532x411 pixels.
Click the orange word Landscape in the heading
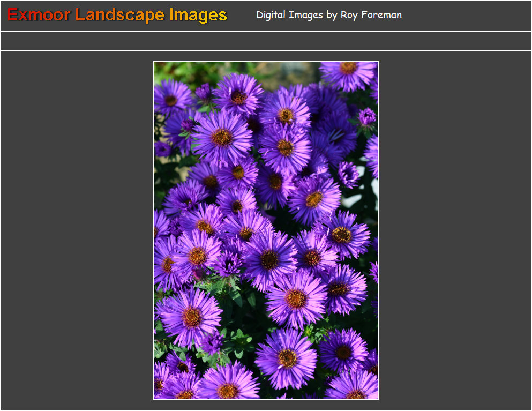[x=121, y=15]
